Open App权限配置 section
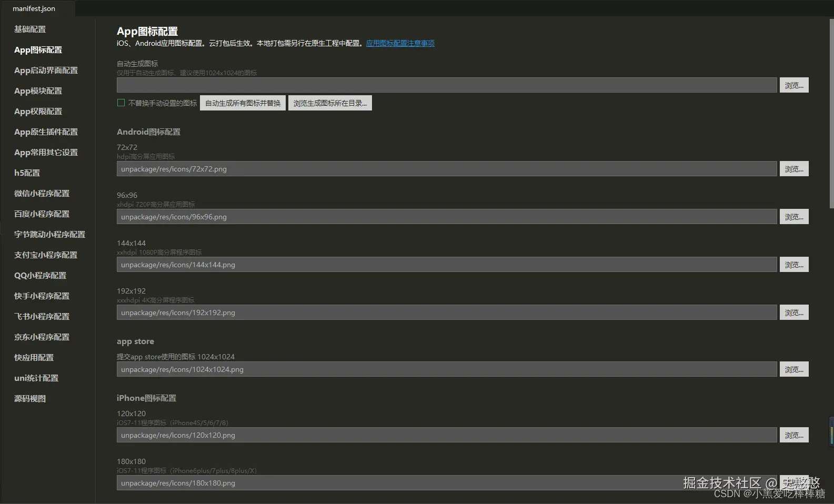 pos(38,112)
